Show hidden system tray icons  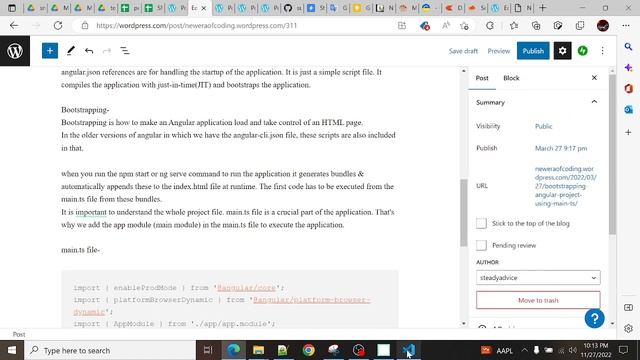pos(524,350)
